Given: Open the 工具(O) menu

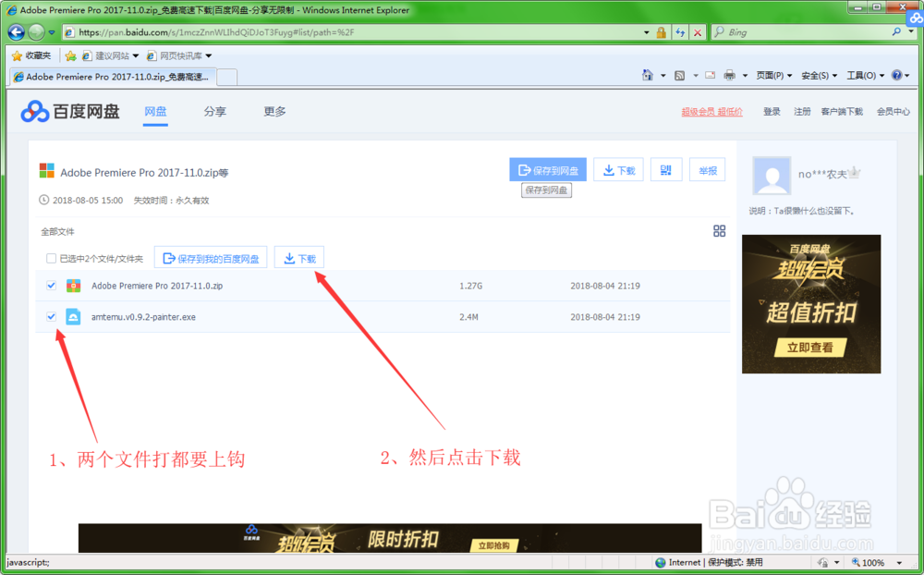Looking at the screenshot, I should coord(865,76).
